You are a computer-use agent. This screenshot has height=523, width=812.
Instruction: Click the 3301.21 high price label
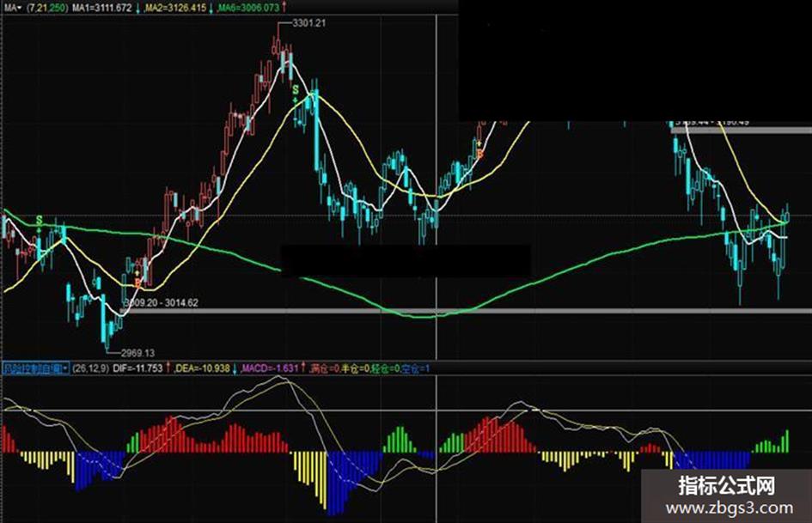(309, 23)
